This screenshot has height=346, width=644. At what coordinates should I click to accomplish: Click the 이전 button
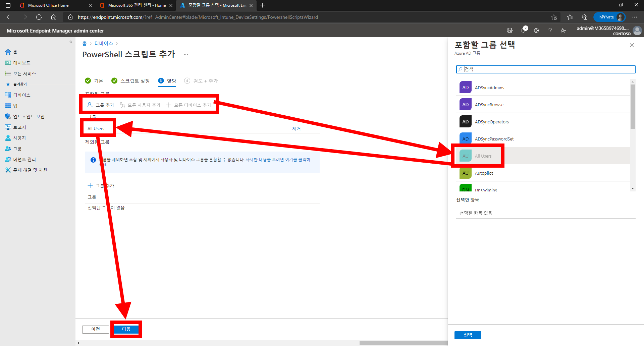click(x=96, y=329)
